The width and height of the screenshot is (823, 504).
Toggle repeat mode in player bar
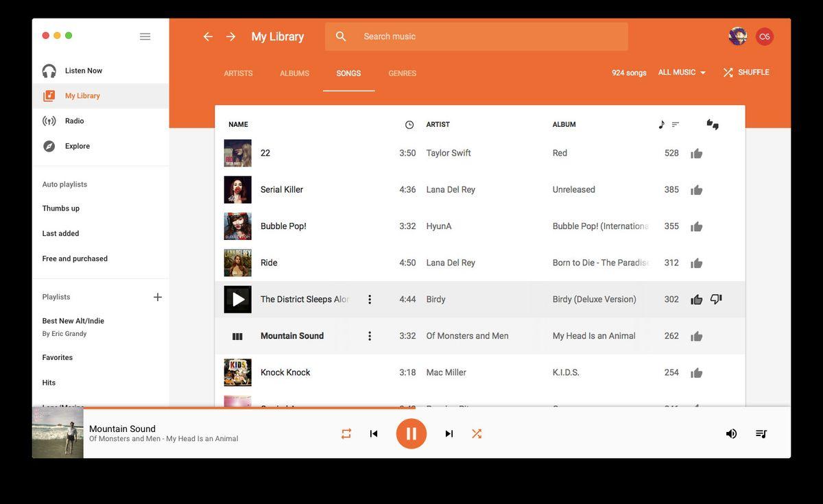click(346, 433)
